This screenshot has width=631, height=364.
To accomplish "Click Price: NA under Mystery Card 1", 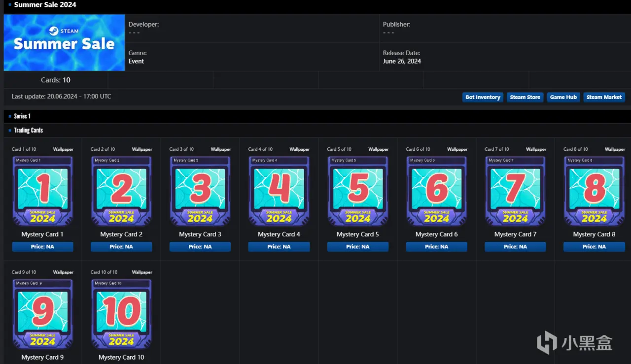I will [42, 246].
